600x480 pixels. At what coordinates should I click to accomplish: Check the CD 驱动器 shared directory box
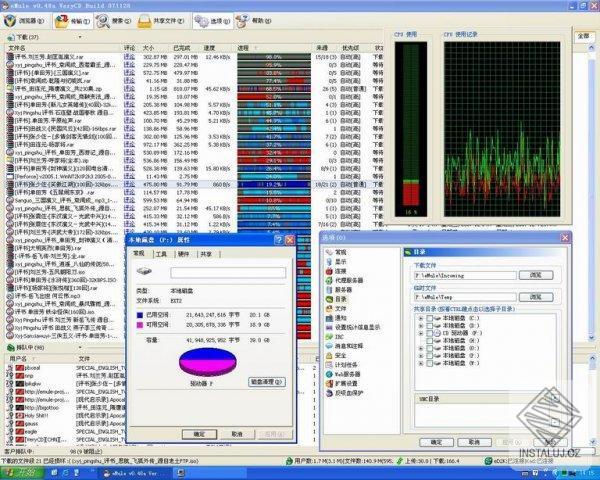(430, 333)
